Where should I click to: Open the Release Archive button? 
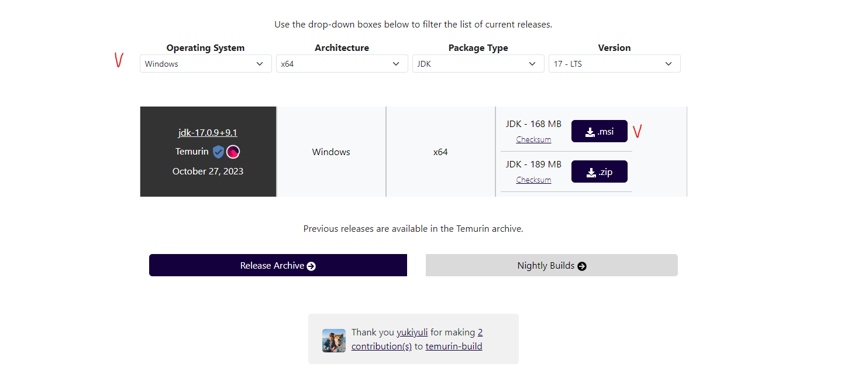pos(278,265)
